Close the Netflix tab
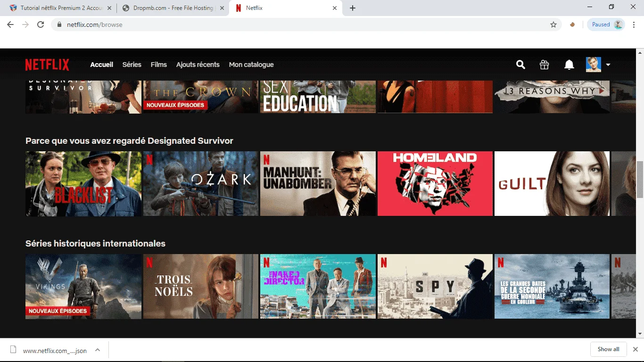Screen dimensions: 644x362 335,8
